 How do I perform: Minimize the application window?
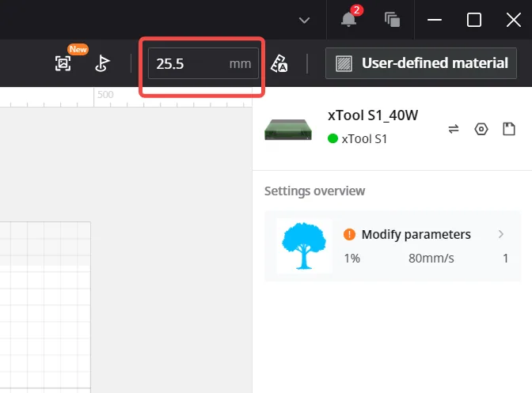435,20
